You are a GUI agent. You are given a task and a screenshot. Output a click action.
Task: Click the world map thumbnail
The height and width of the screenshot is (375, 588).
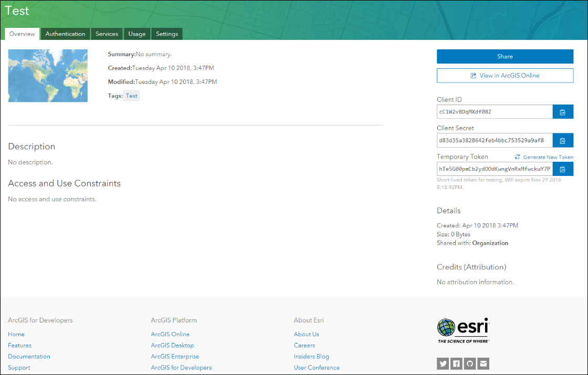[x=48, y=76]
